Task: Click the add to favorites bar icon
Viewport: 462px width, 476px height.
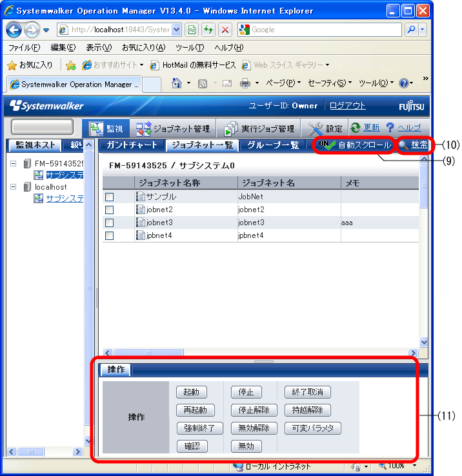Action: click(x=71, y=65)
